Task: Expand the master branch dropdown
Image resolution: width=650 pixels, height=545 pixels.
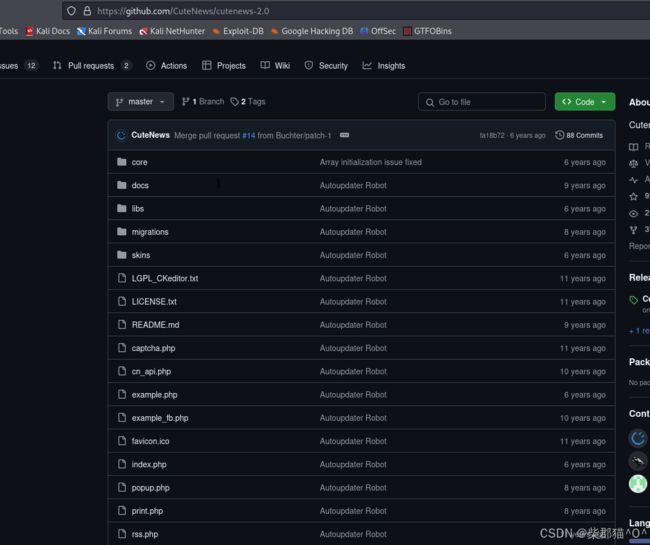Action: (141, 102)
